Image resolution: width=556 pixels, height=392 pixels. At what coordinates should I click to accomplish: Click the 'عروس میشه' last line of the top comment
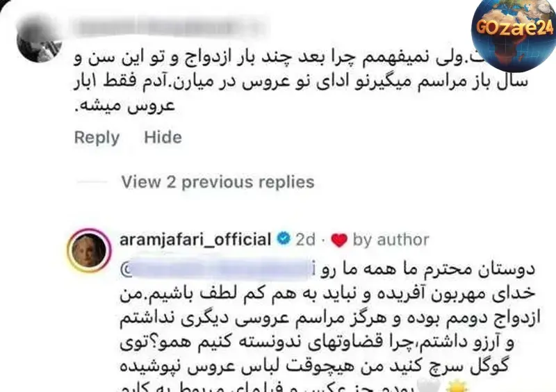point(125,106)
